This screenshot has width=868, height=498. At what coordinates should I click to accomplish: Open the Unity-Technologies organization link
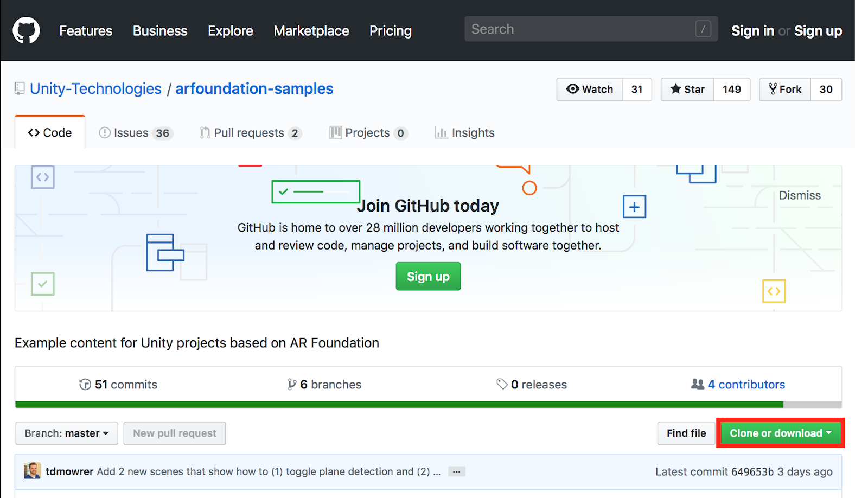click(x=95, y=88)
